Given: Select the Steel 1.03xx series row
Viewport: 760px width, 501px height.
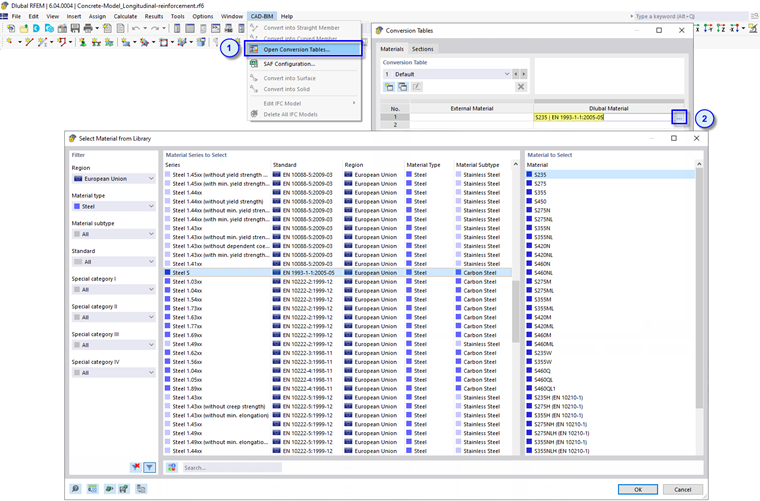Looking at the screenshot, I should point(337,282).
